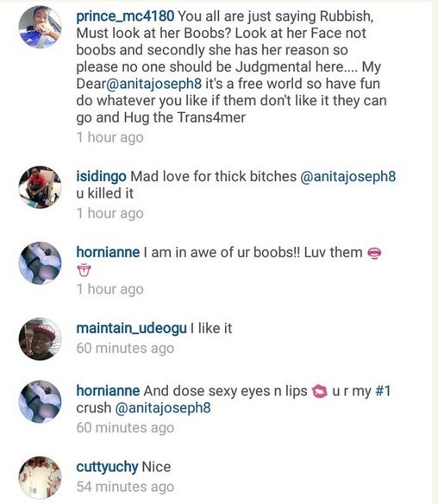The height and width of the screenshot is (504, 438).
Task: Tap the tongue emoji in hornianne's comment
Action: point(84,270)
